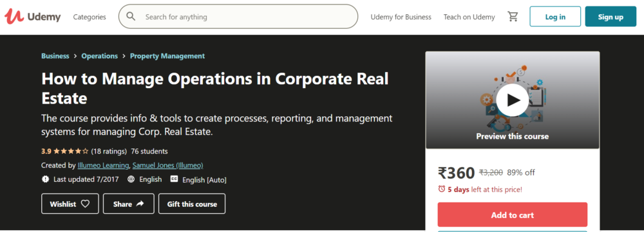Click English [Auto] captions text
Viewport: 644px width, 232px height.
point(204,180)
